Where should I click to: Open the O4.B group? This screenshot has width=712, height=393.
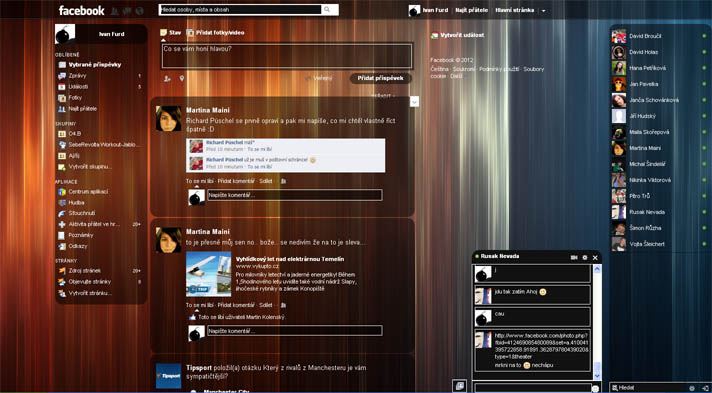(74, 134)
